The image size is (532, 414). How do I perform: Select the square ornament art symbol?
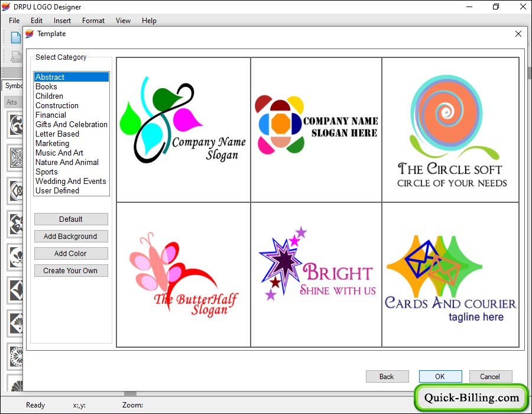click(16, 158)
